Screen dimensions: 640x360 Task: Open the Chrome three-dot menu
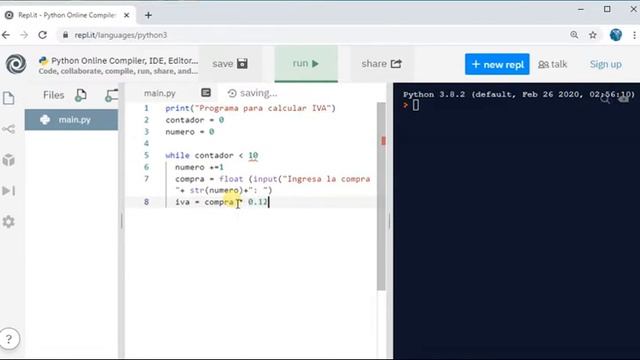(x=634, y=35)
